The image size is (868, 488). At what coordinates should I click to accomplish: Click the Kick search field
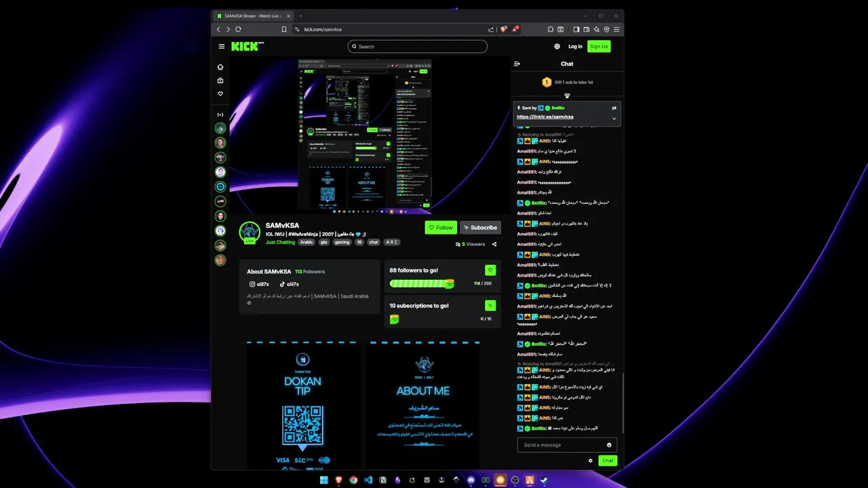418,46
